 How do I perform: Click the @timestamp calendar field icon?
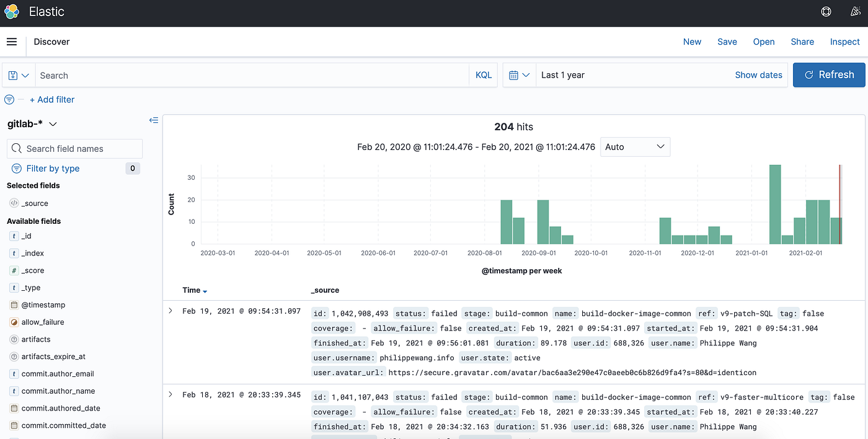pos(14,304)
